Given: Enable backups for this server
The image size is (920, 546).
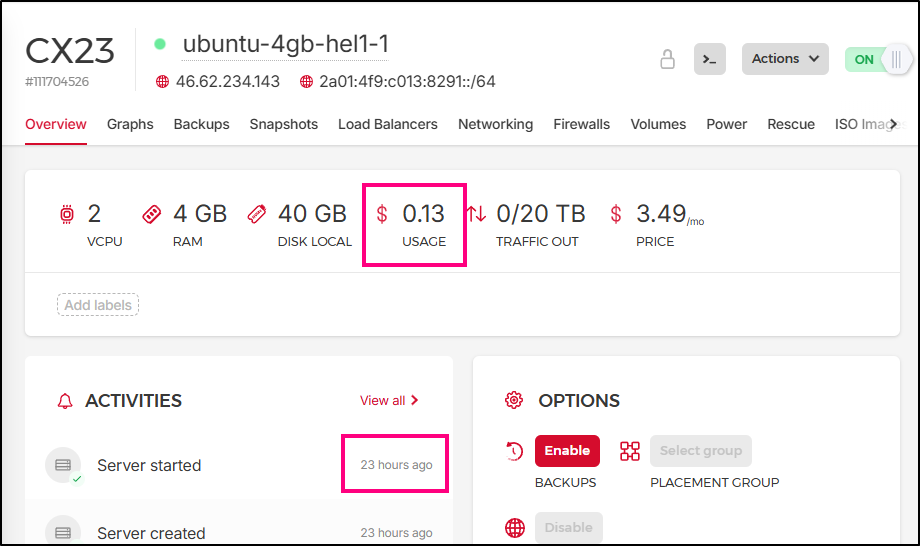Looking at the screenshot, I should pos(567,451).
